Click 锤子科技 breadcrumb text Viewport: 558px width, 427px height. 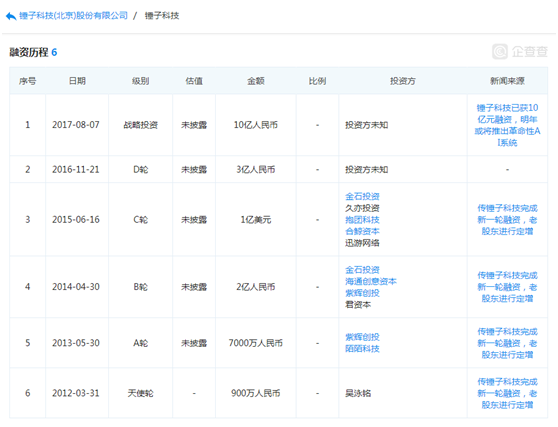tap(162, 16)
